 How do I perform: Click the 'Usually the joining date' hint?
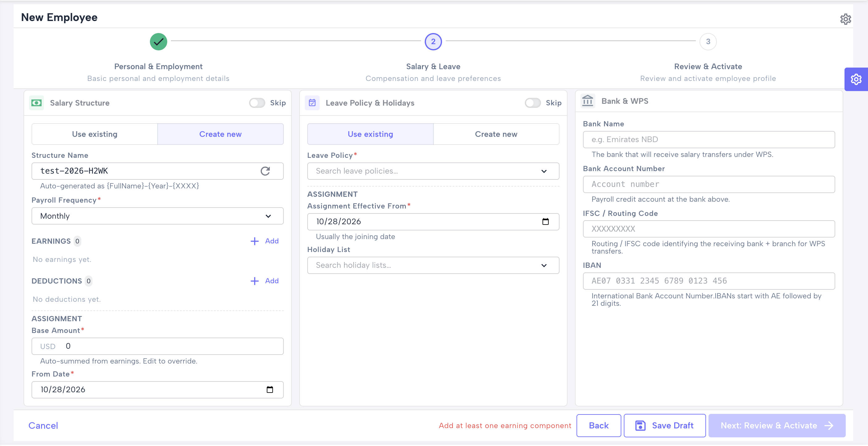tap(355, 237)
